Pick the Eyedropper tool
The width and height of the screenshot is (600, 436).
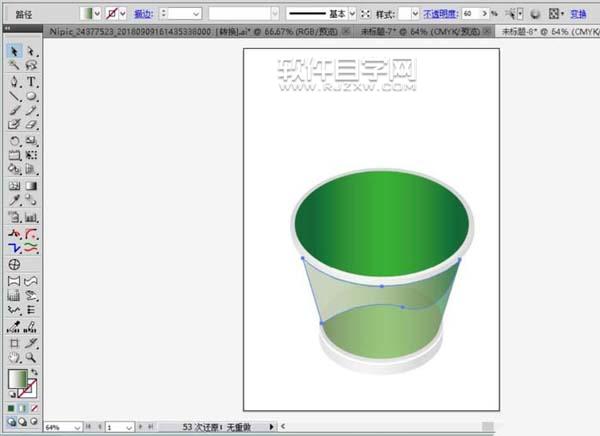pos(14,200)
